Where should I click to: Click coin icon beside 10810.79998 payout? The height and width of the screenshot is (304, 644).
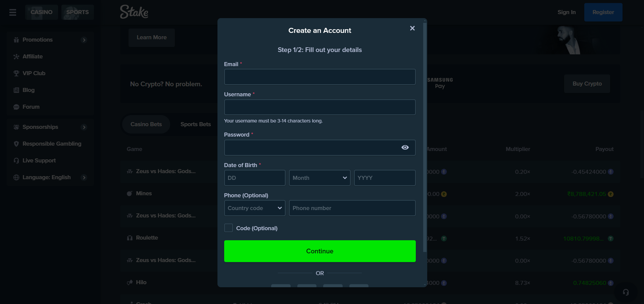pyautogui.click(x=611, y=239)
